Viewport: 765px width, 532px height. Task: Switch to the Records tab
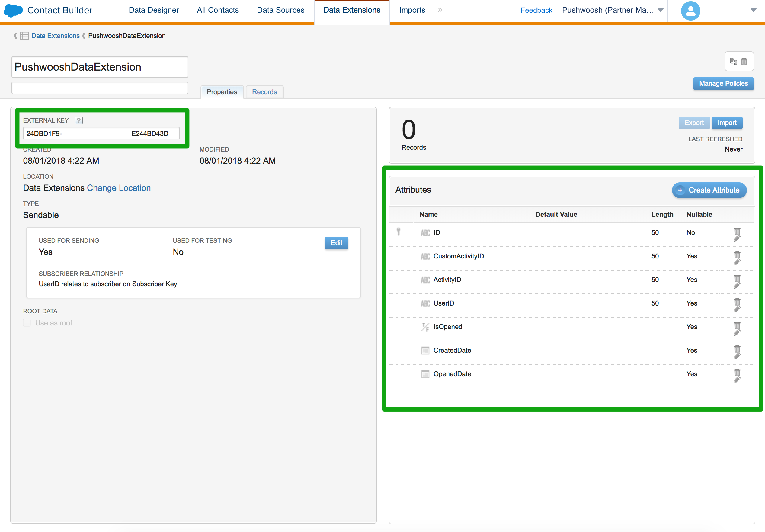(264, 92)
